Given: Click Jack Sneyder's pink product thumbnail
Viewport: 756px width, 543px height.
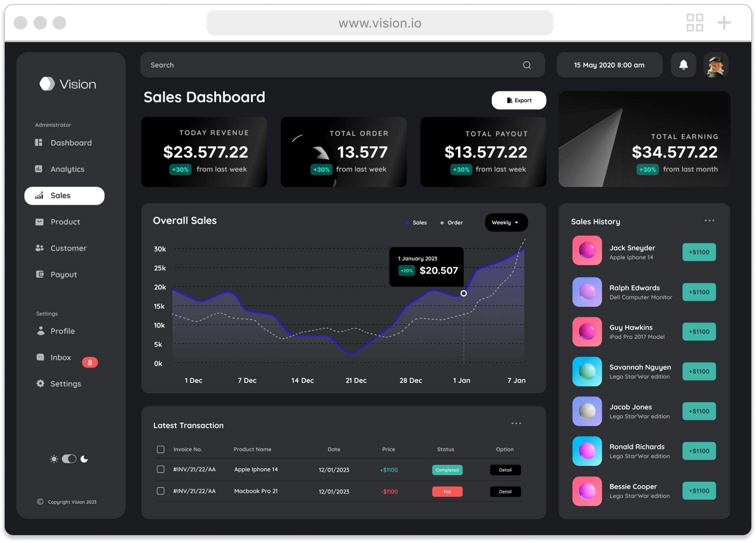Looking at the screenshot, I should [587, 251].
